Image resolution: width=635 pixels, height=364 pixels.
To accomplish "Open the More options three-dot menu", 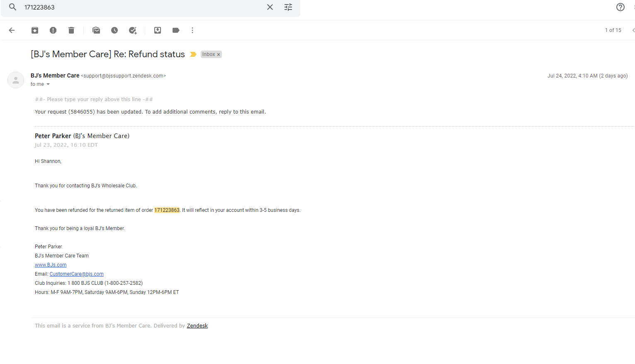I will tap(192, 30).
